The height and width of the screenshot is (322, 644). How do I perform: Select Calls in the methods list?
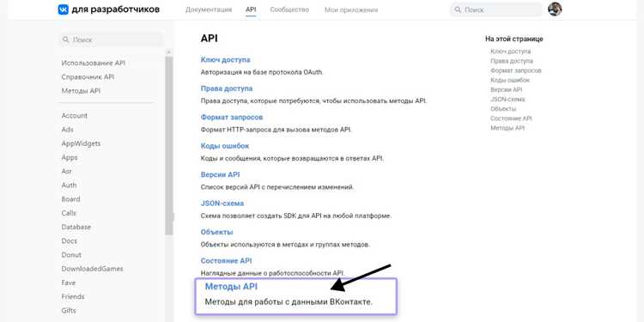coord(69,213)
